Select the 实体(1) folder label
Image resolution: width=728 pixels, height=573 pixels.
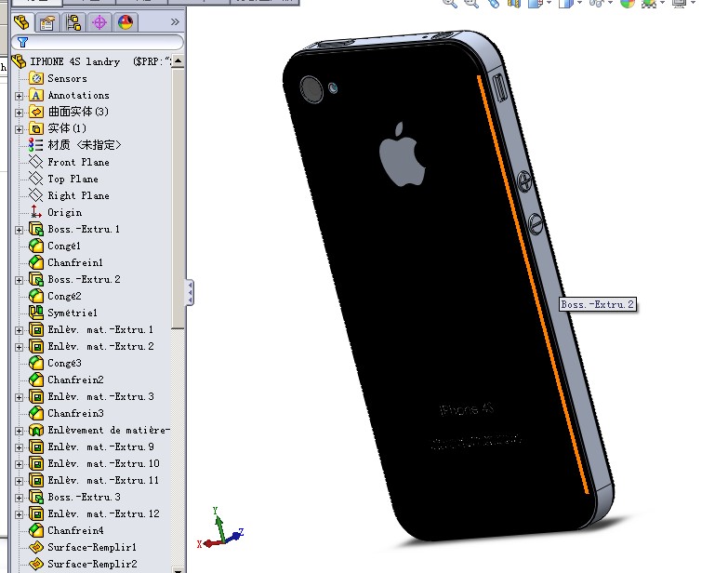(67, 128)
